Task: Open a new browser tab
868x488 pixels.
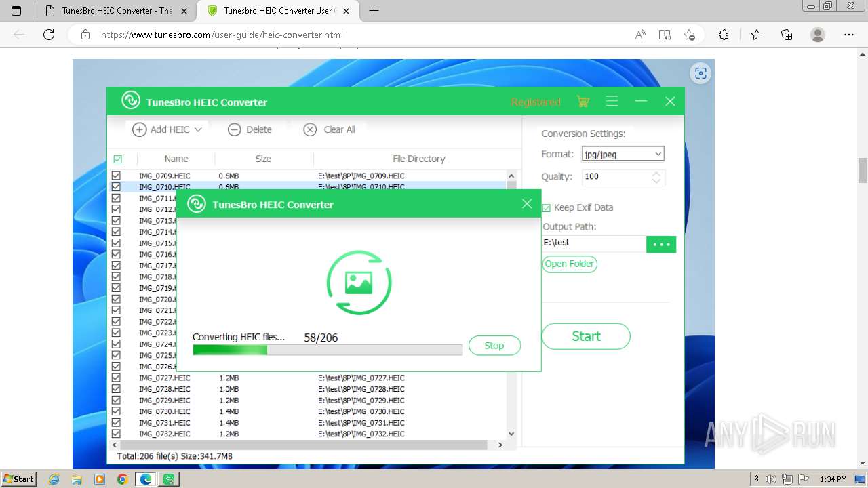Action: pyautogui.click(x=374, y=11)
